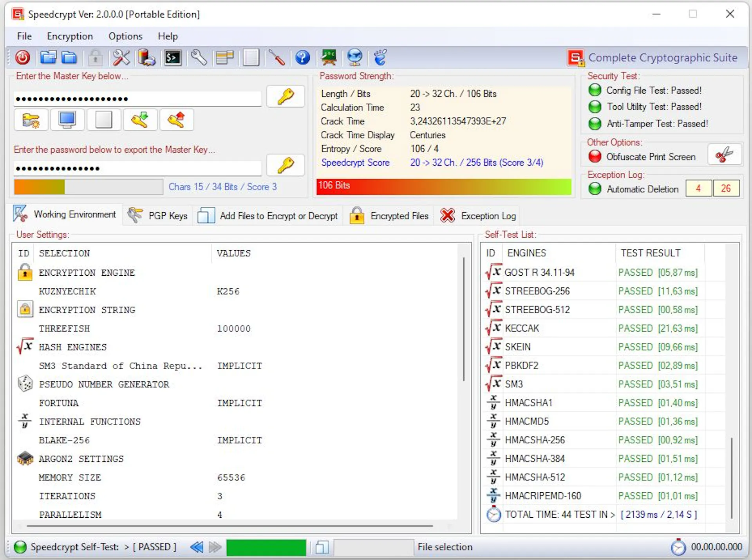This screenshot has width=752, height=560.
Task: Click the blank square button under Master Key
Action: pyautogui.click(x=103, y=120)
